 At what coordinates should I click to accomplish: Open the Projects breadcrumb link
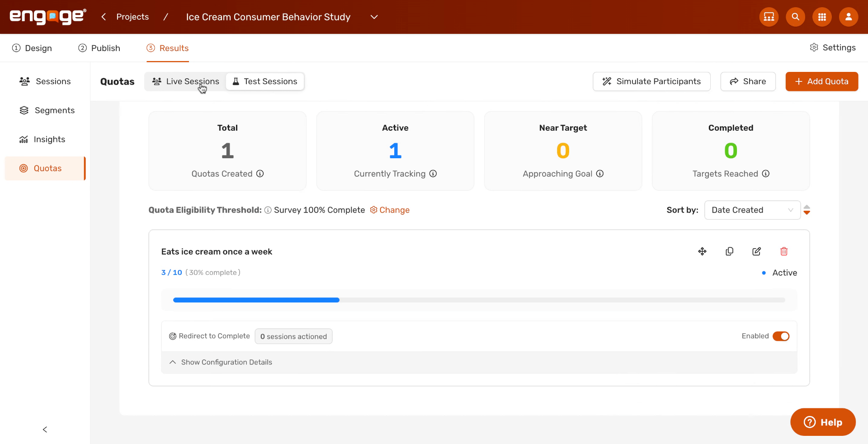132,17
